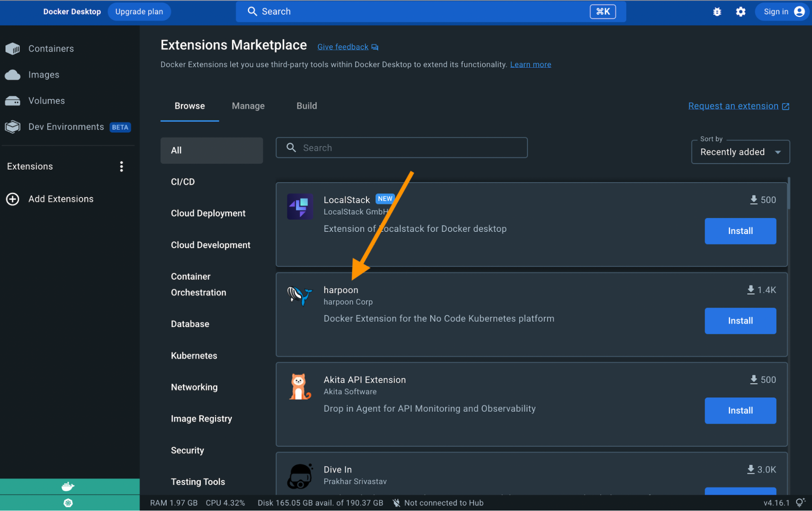Click the Extensions Marketplace search field
The width and height of the screenshot is (812, 511).
402,147
